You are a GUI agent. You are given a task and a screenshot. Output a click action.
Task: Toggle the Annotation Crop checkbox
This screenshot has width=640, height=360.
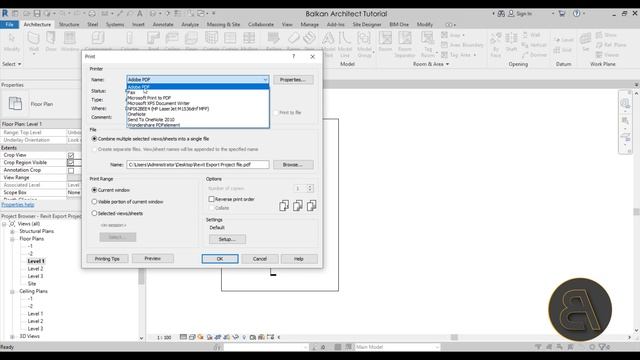(71, 170)
